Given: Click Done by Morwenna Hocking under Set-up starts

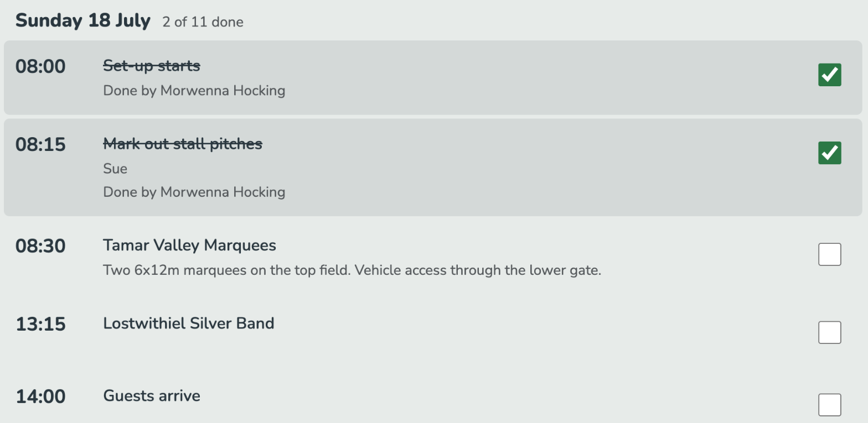Looking at the screenshot, I should [x=194, y=91].
